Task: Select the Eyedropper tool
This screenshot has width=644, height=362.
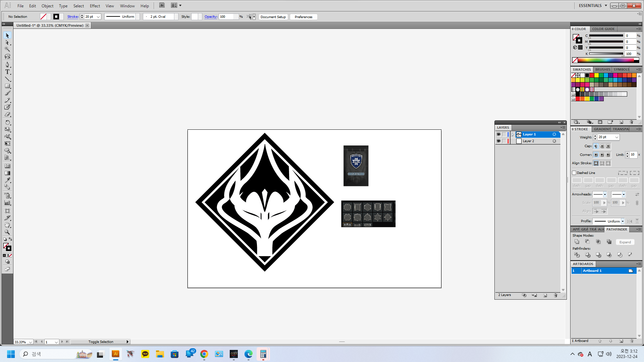Action: pyautogui.click(x=7, y=180)
